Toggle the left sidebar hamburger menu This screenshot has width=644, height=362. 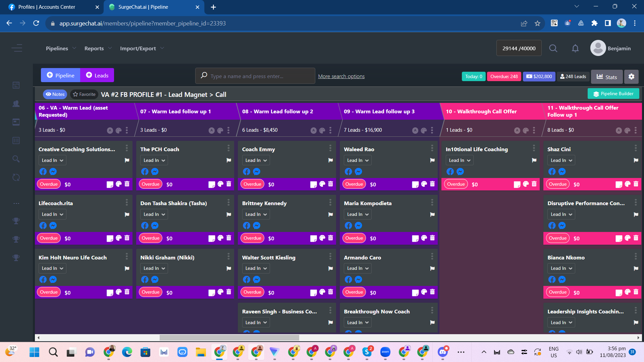[17, 48]
